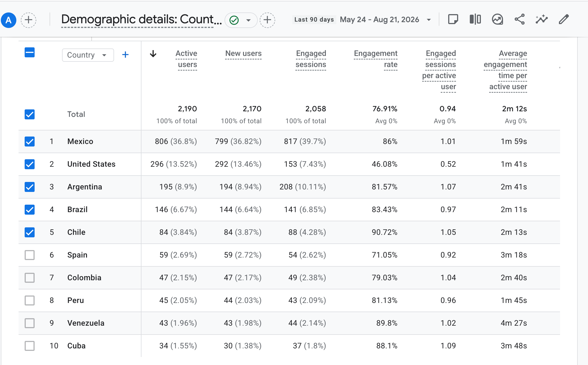Viewport: 588px width, 365px height.
Task: Click the sort-descending arrow by Active users
Action: (153, 54)
